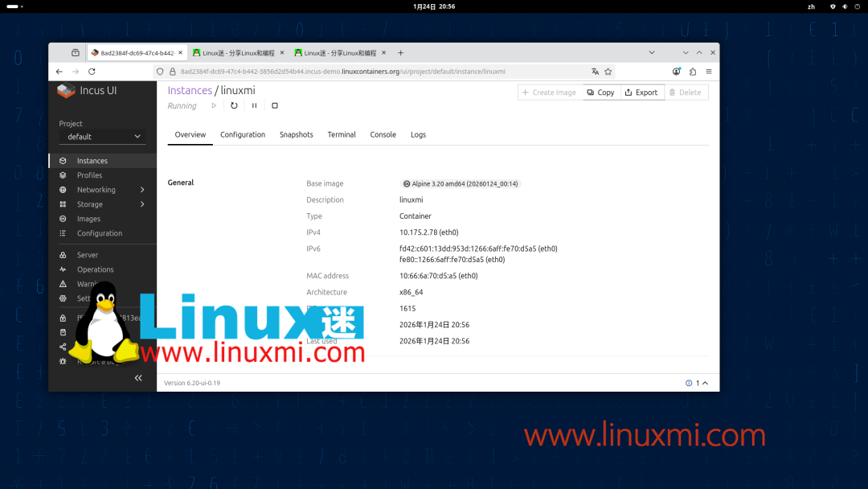This screenshot has width=868, height=489.
Task: Open the Firefox account icon
Action: pyautogui.click(x=677, y=71)
